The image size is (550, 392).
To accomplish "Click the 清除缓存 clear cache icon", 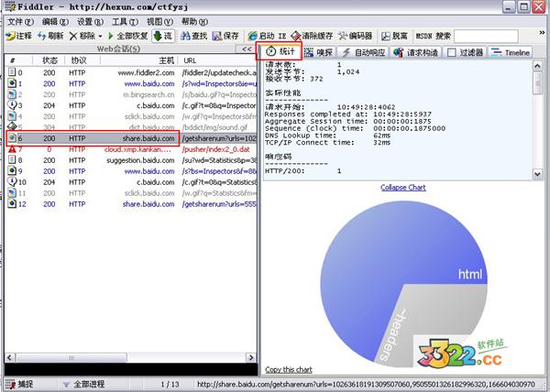I will click(x=296, y=36).
